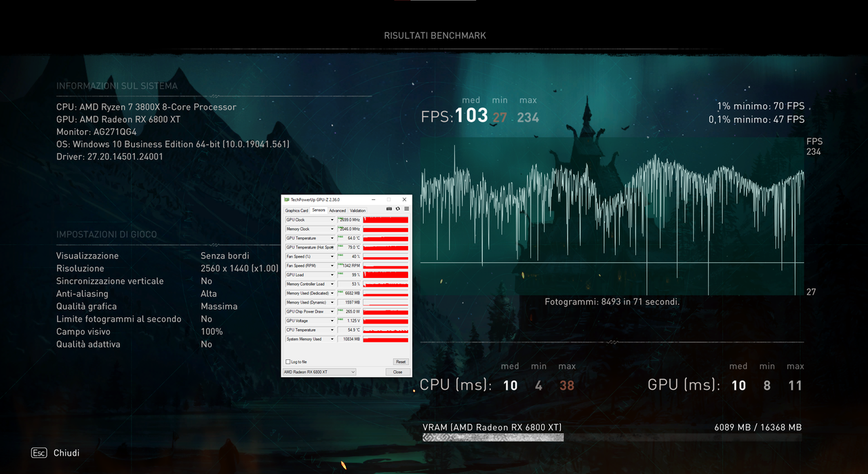Screen dimensions: 868x474
Task: Click the '6089 MB / 16368 MB' VRAM text
Action: coord(758,427)
